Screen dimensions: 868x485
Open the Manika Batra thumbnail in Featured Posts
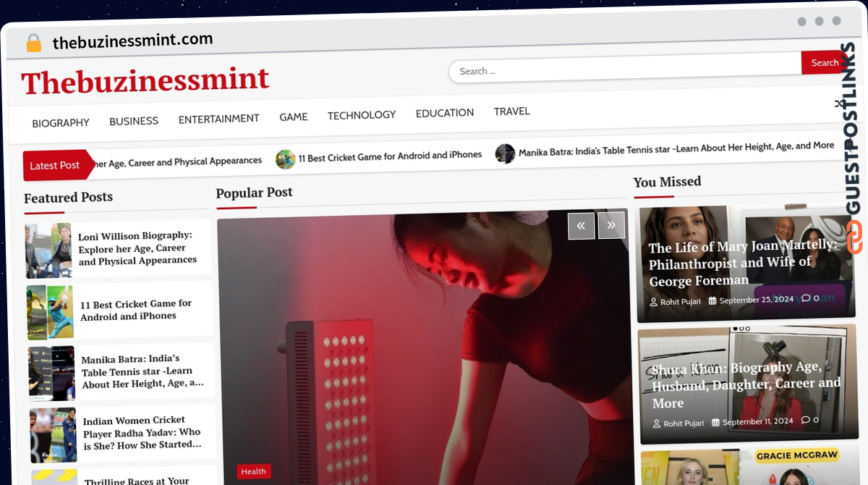click(52, 374)
